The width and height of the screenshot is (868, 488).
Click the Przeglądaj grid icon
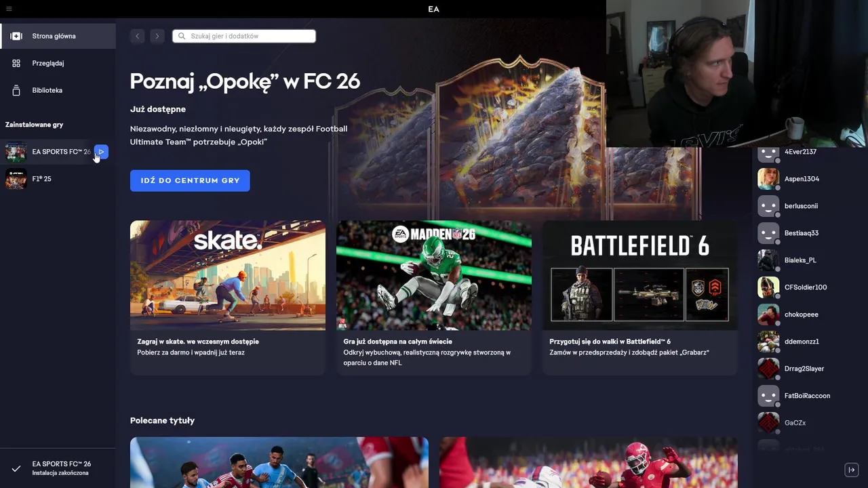16,63
